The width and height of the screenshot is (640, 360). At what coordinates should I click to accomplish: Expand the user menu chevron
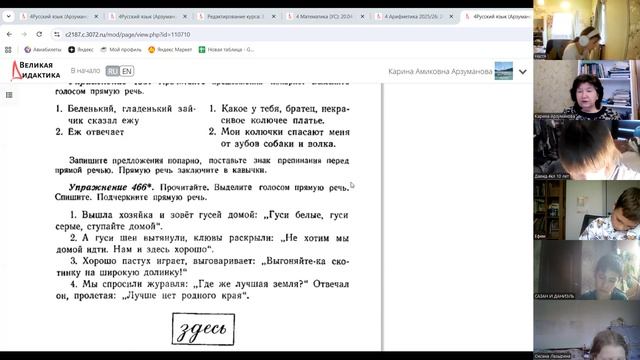[522, 72]
